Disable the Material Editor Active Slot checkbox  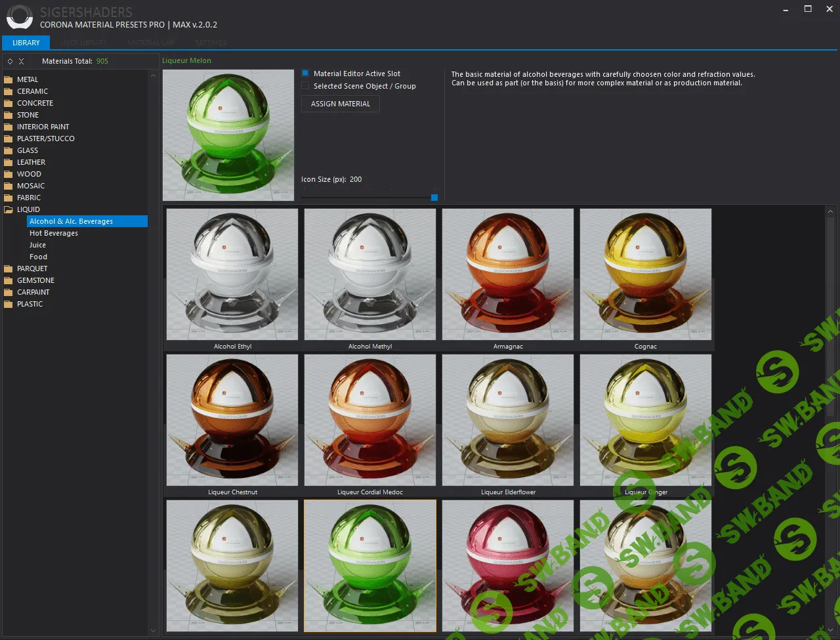click(x=303, y=74)
